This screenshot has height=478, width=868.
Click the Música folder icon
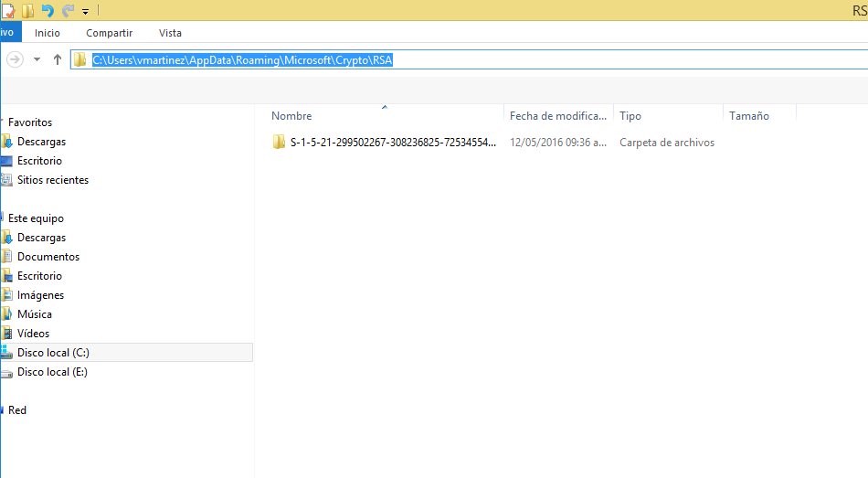tap(6, 314)
